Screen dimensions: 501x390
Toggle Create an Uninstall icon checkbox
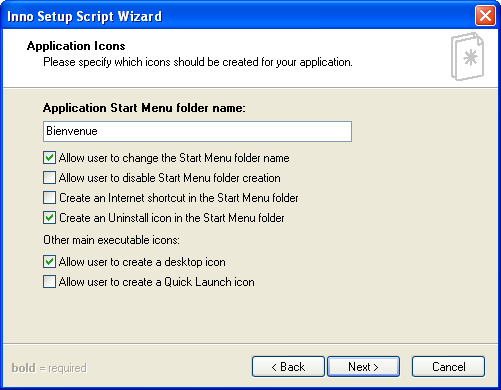[49, 218]
